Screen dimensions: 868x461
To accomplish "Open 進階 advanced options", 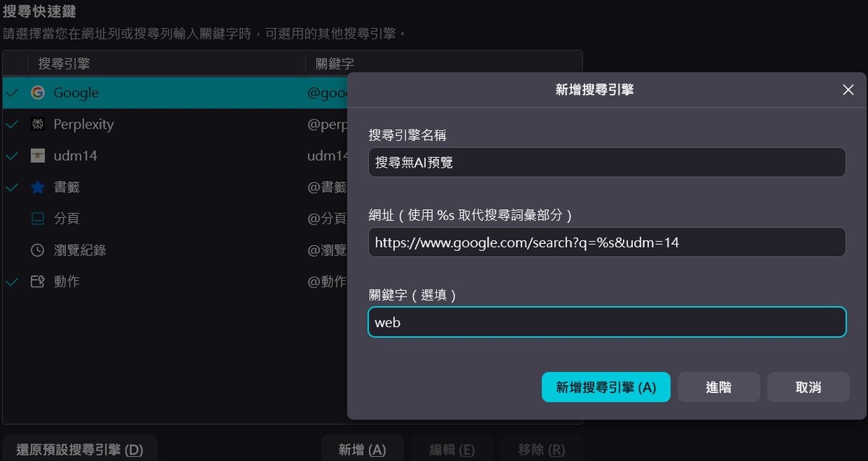I will 718,387.
